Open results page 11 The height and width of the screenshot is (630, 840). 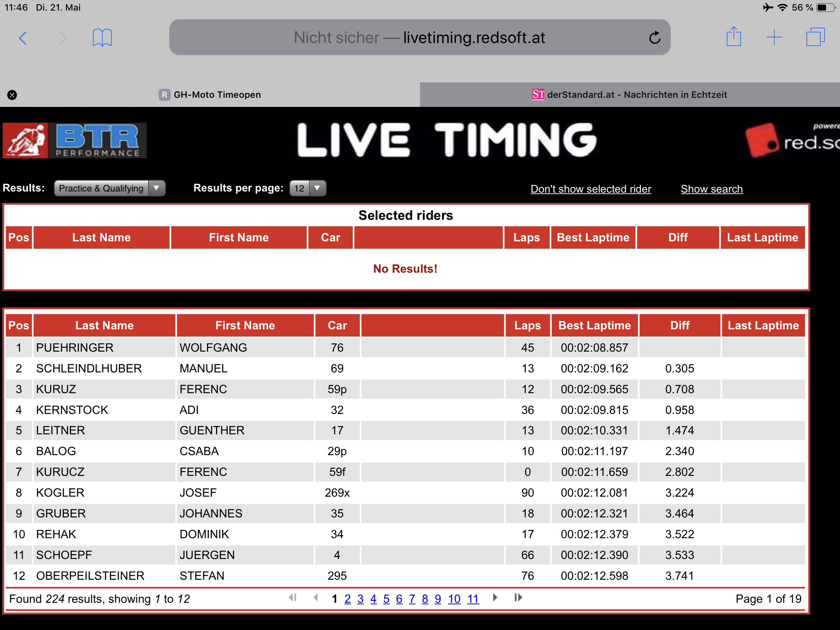tap(473, 599)
